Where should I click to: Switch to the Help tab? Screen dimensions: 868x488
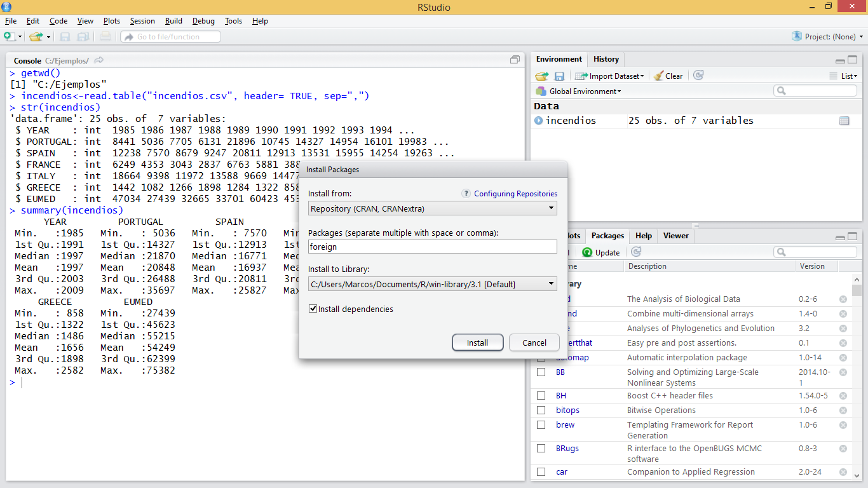[644, 236]
